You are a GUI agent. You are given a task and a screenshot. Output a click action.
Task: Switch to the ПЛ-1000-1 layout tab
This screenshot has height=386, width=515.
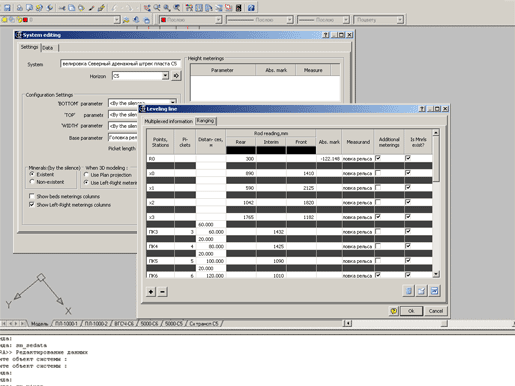66,323
